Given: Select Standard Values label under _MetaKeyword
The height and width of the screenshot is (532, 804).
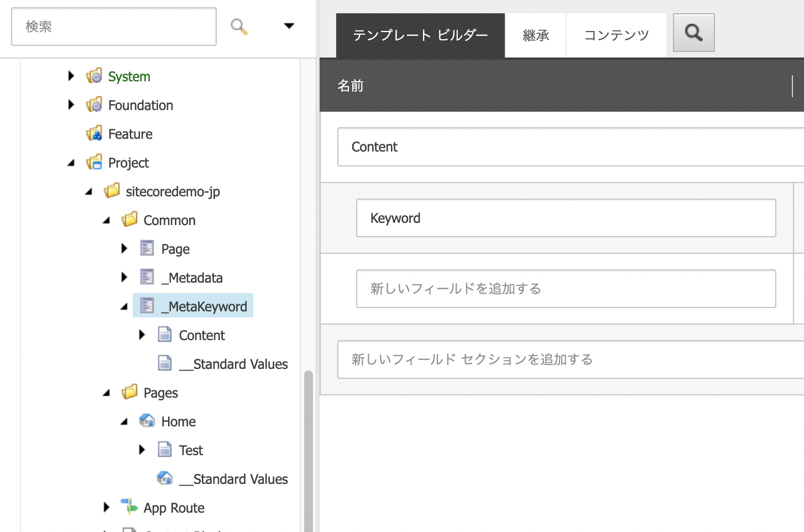Looking at the screenshot, I should (x=233, y=364).
